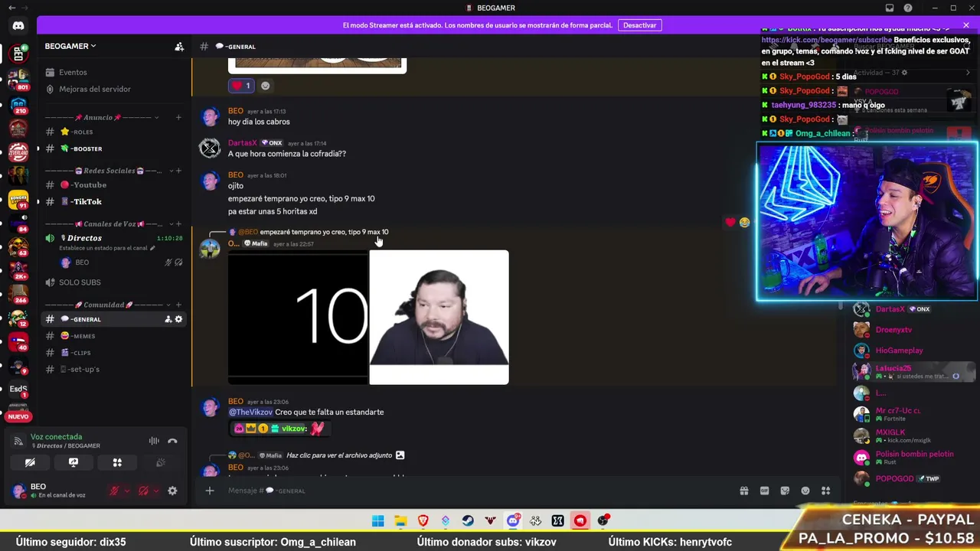This screenshot has width=980, height=551.
Task: Click to view the attached file reply
Action: pos(345,455)
